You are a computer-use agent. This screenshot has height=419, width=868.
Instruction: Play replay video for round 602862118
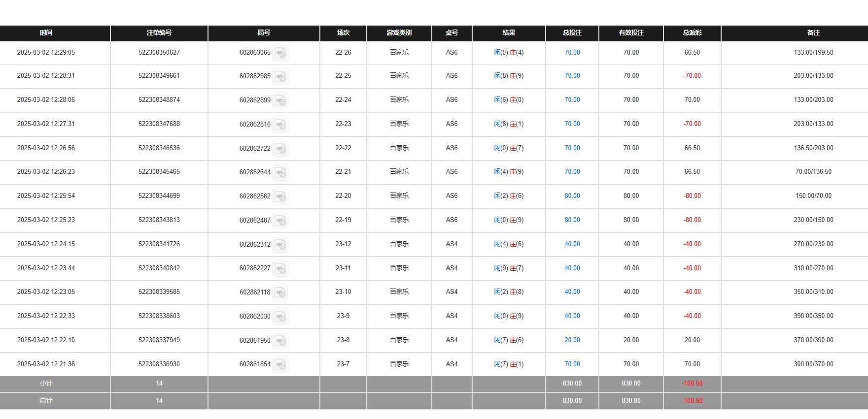[x=280, y=292]
